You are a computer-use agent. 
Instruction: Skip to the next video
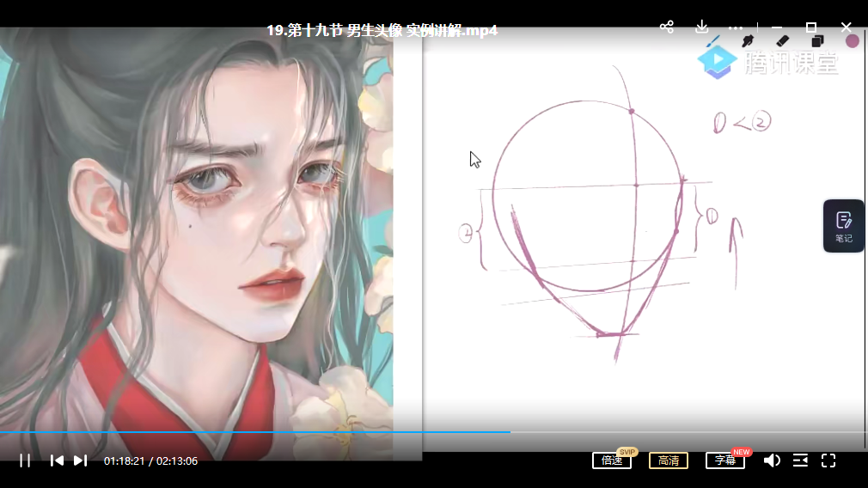point(80,461)
